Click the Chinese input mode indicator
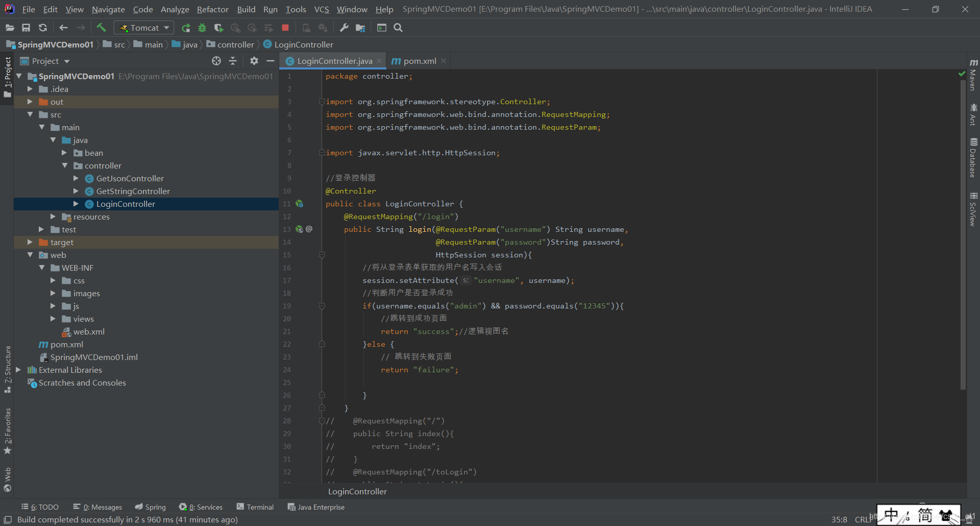 [891, 515]
